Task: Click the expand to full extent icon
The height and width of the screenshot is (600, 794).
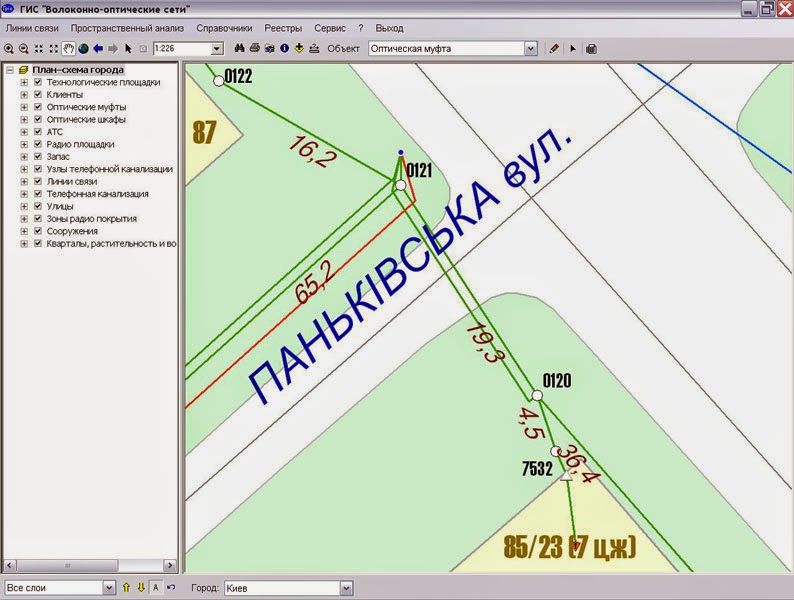Action: 54,49
